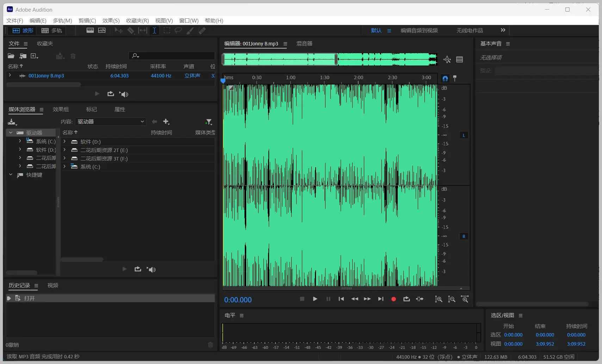
Task: Select the Move tool in the toolbar
Action: [118, 31]
